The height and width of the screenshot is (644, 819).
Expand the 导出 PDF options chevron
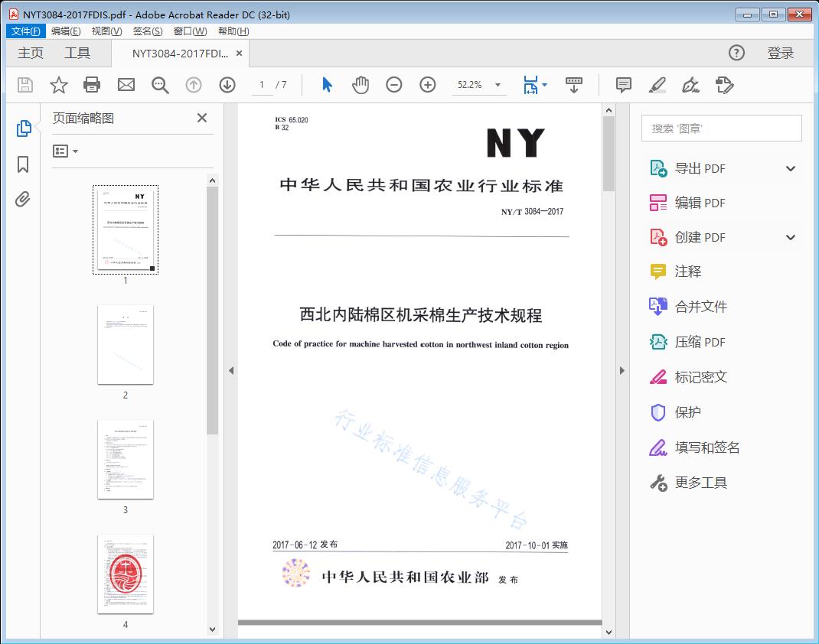tap(790, 168)
